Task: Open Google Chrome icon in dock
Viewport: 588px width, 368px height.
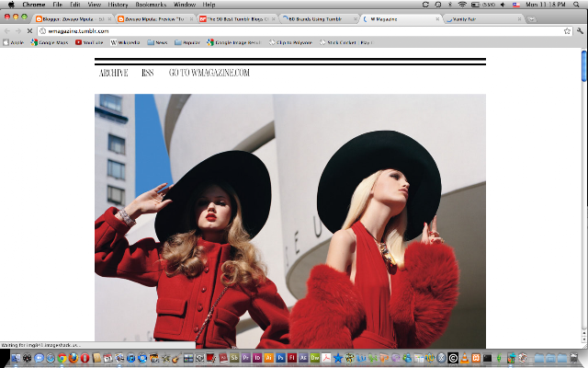Action: click(62, 358)
